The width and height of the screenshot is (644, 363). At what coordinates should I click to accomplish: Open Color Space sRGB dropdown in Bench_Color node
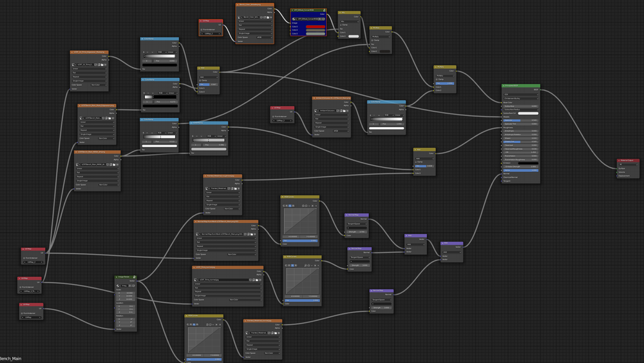pyautogui.click(x=264, y=37)
